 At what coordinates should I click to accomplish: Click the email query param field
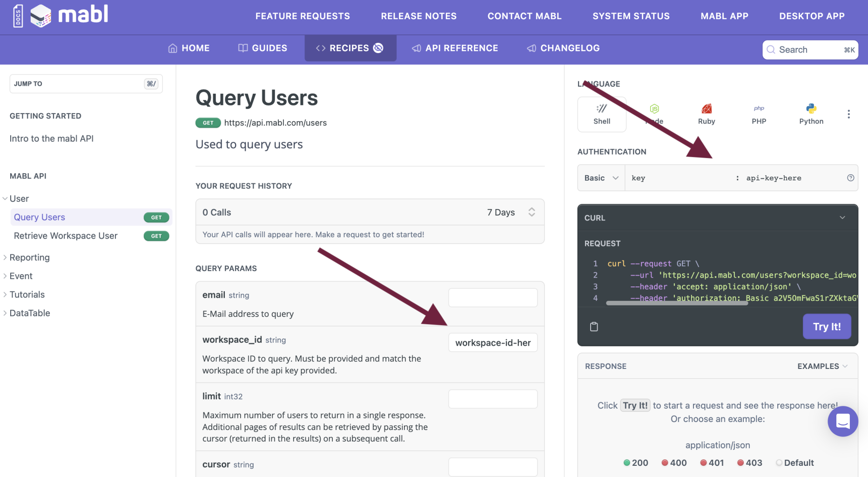(493, 298)
